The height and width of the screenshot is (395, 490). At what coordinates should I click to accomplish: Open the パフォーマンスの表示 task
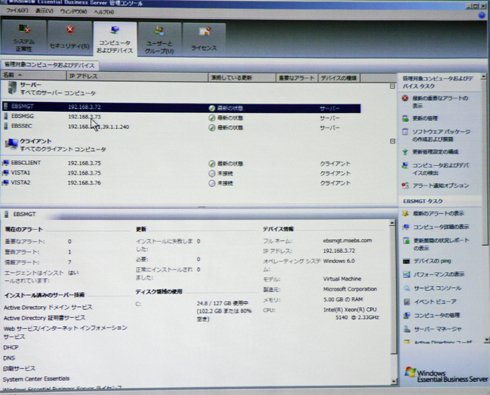coord(434,274)
